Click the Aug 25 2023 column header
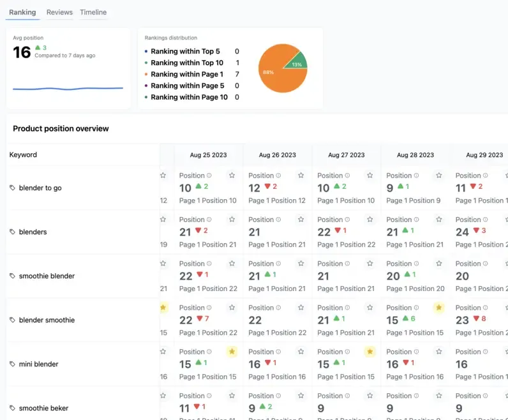508x420 pixels. coord(208,155)
